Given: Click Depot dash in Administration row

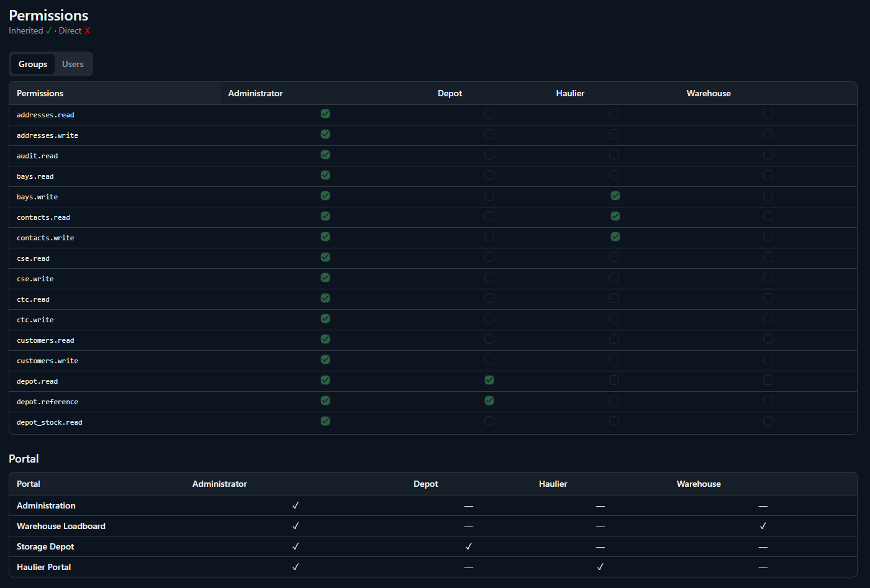Looking at the screenshot, I should tap(469, 506).
